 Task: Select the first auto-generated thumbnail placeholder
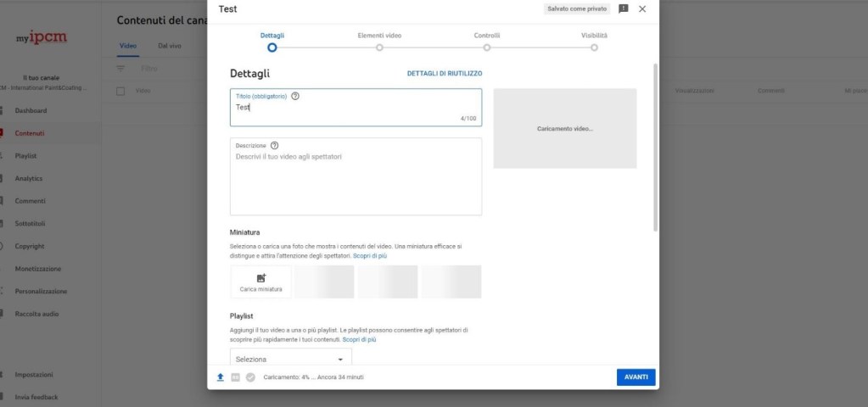(x=324, y=282)
